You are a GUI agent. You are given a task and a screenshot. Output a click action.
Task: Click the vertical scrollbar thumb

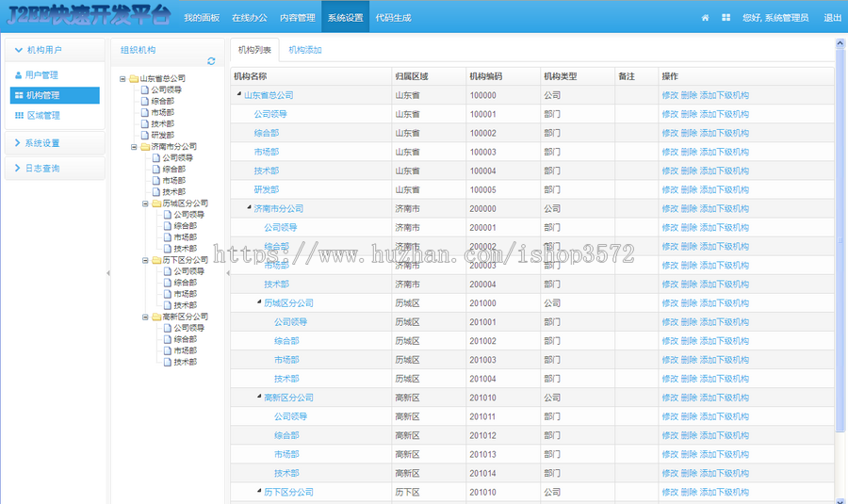(x=840, y=240)
